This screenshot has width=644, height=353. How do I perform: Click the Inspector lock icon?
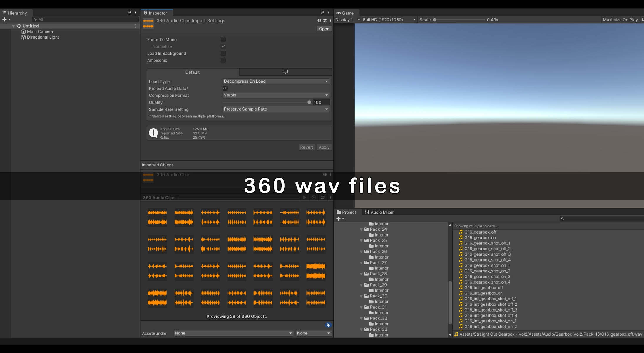(322, 13)
